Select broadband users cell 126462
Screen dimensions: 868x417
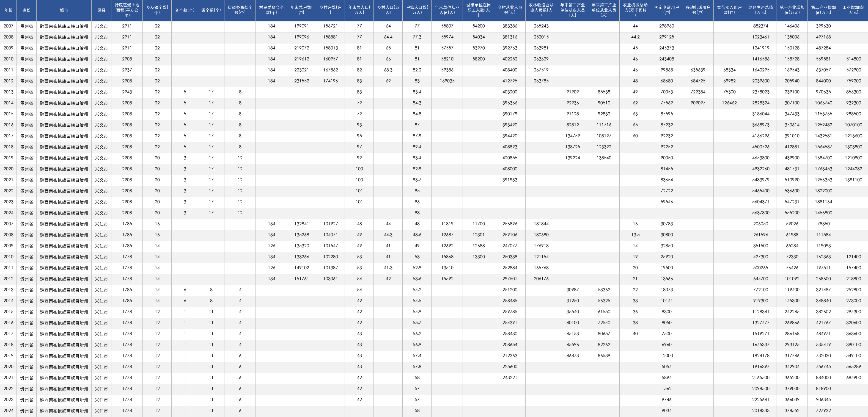(x=729, y=103)
